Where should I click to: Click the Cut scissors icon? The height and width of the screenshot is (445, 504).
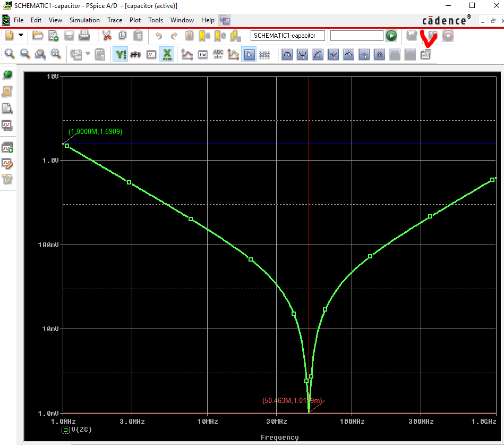(x=107, y=36)
